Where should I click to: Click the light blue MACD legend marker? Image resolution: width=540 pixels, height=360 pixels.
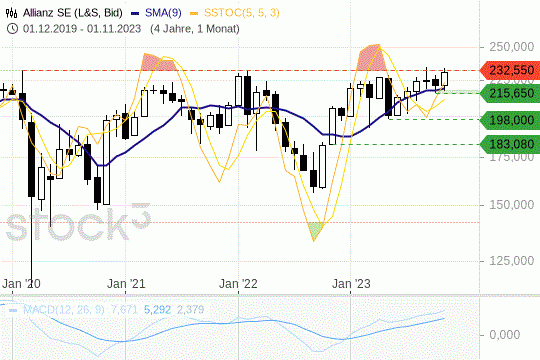(x=13, y=310)
